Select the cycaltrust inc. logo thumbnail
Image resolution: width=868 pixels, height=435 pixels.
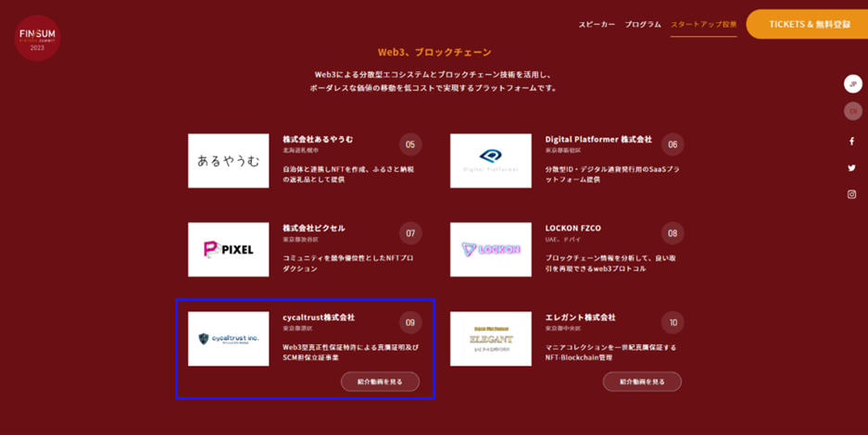229,339
